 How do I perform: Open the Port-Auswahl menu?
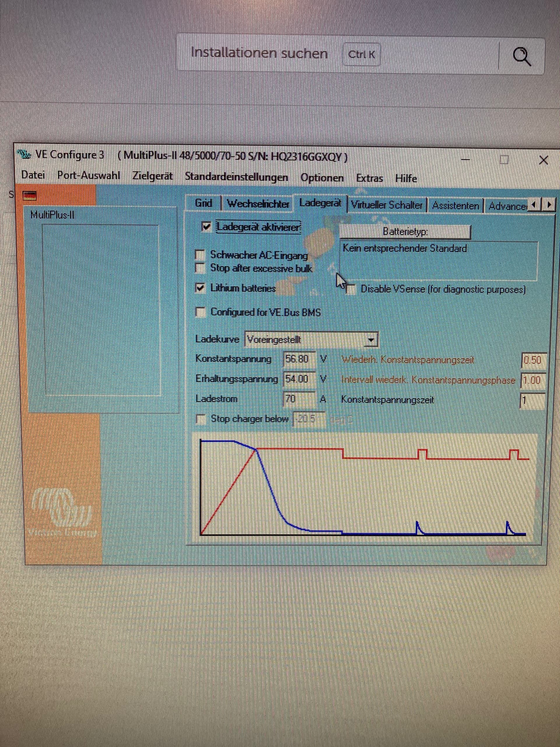[88, 175]
